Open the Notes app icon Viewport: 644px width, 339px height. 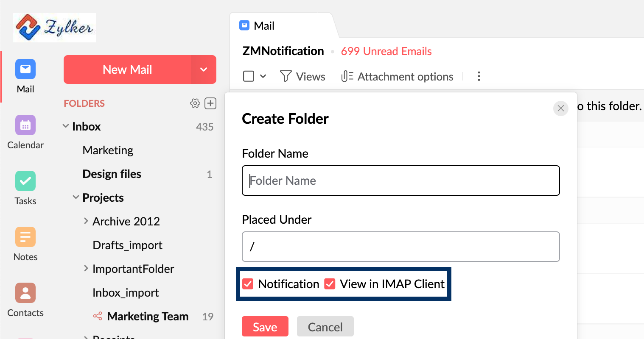[x=25, y=237]
